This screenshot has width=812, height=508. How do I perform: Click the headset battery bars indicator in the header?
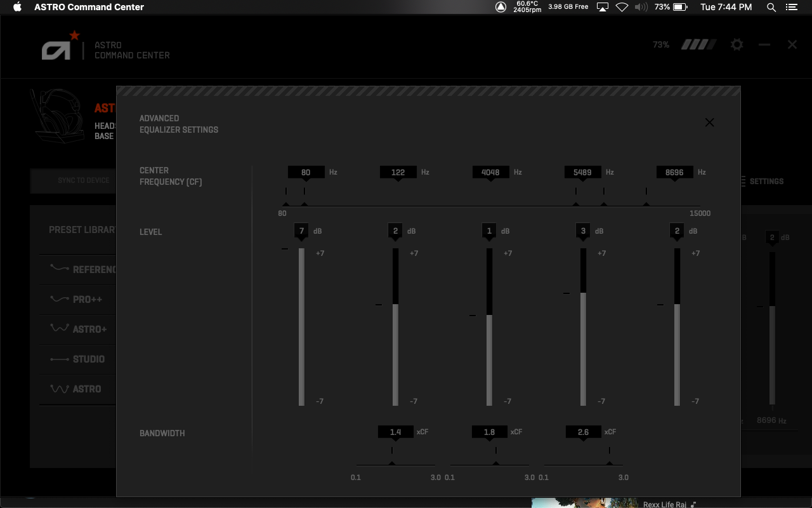[x=698, y=44]
